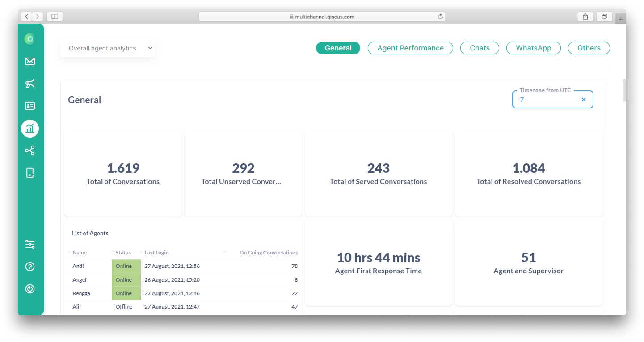
Task: Reload the page in Safari
Action: pos(440,17)
